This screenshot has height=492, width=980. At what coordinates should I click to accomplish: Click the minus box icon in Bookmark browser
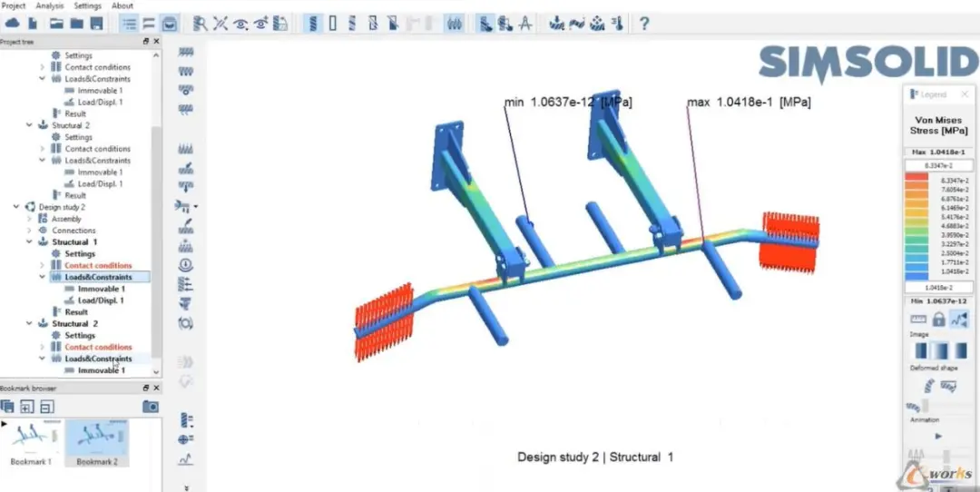[x=47, y=407]
